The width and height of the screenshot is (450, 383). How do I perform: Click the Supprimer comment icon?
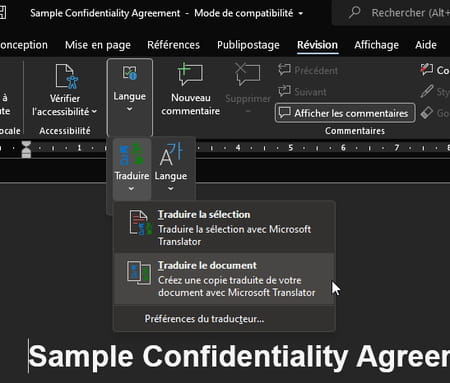[248, 74]
